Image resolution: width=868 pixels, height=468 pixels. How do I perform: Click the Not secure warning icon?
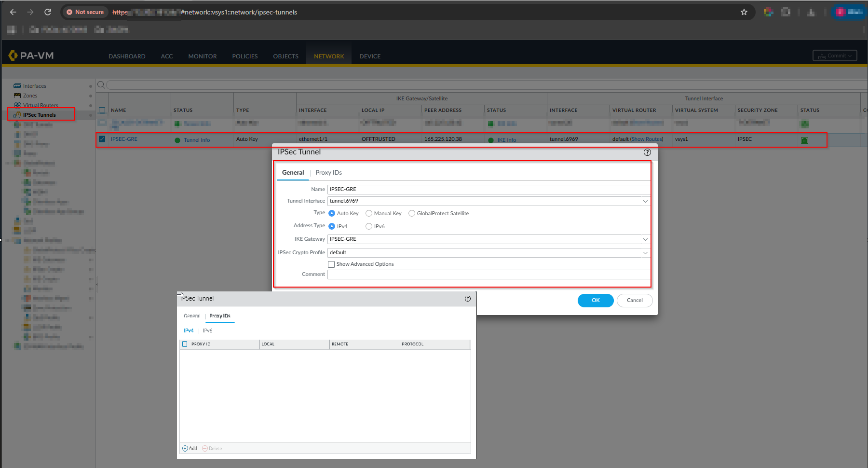click(69, 12)
